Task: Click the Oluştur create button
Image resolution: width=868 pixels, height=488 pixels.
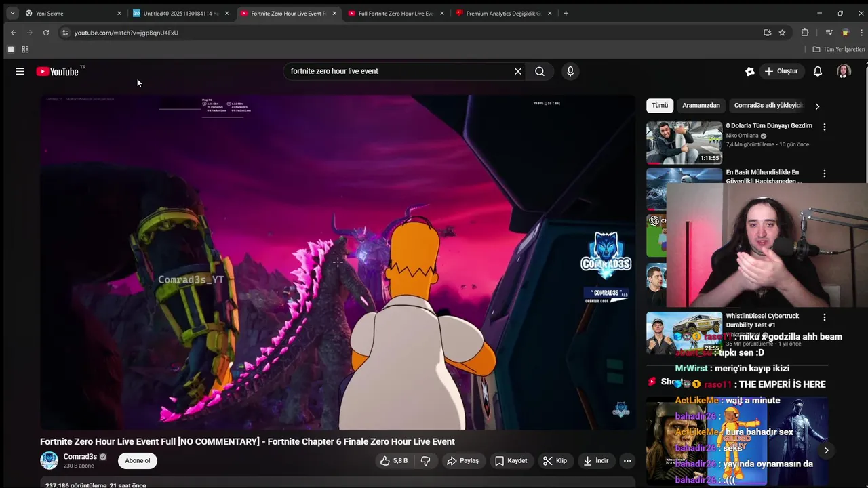Action: [x=781, y=71]
